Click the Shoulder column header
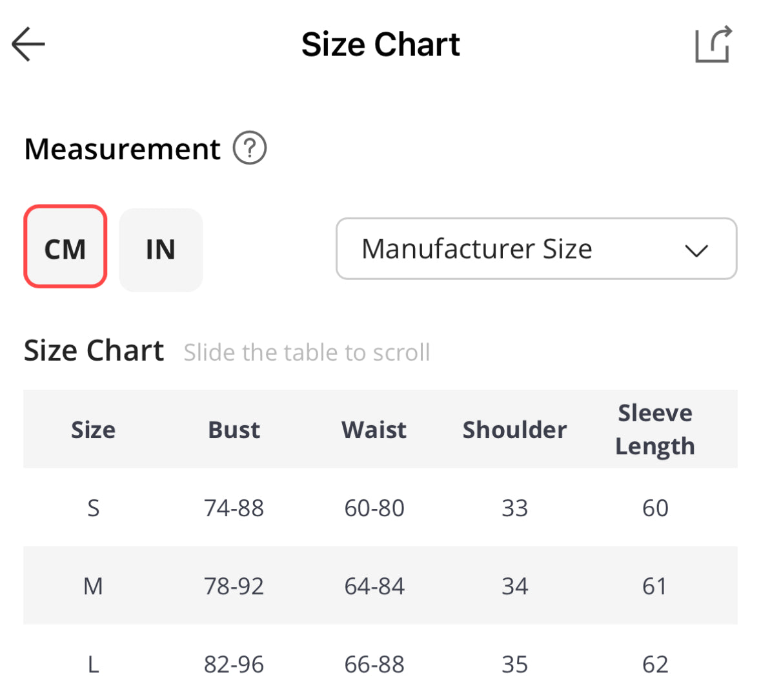 tap(514, 430)
